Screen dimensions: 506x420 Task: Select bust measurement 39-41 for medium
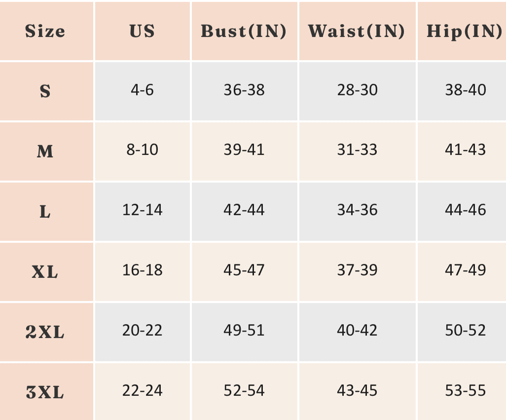[x=244, y=150]
